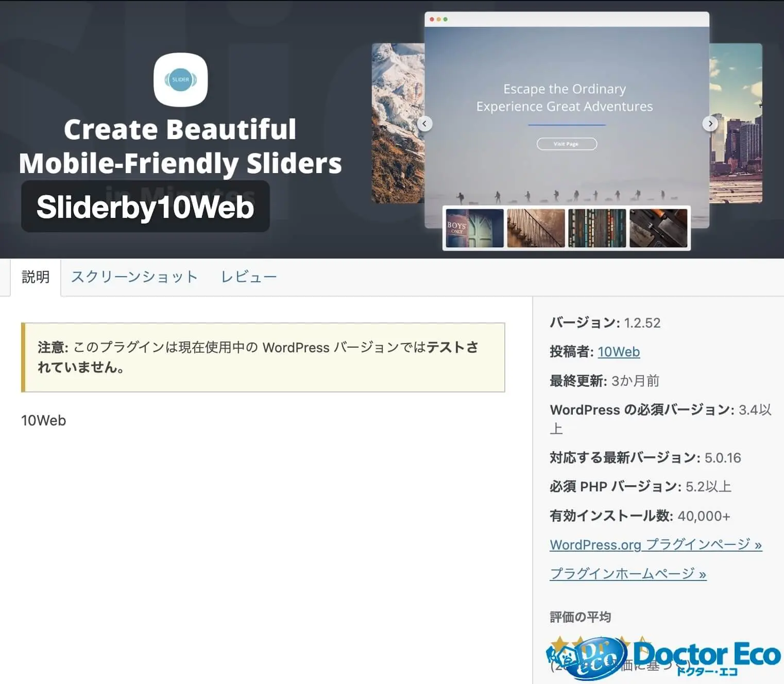Click the version value 1.2.52
The width and height of the screenshot is (784, 684).
pos(642,323)
